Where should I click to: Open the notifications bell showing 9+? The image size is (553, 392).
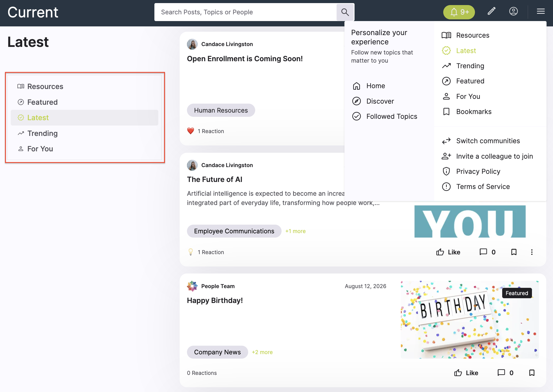click(459, 12)
